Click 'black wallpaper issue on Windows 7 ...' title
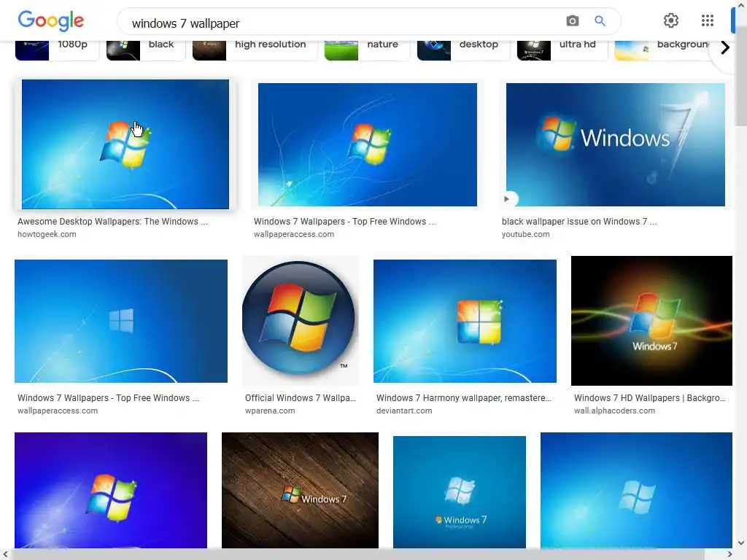 [579, 222]
